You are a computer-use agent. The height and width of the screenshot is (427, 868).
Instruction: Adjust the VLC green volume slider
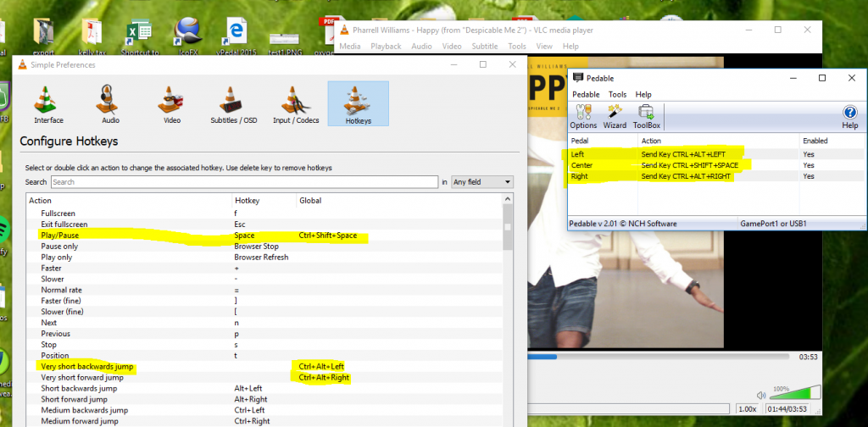pos(794,392)
